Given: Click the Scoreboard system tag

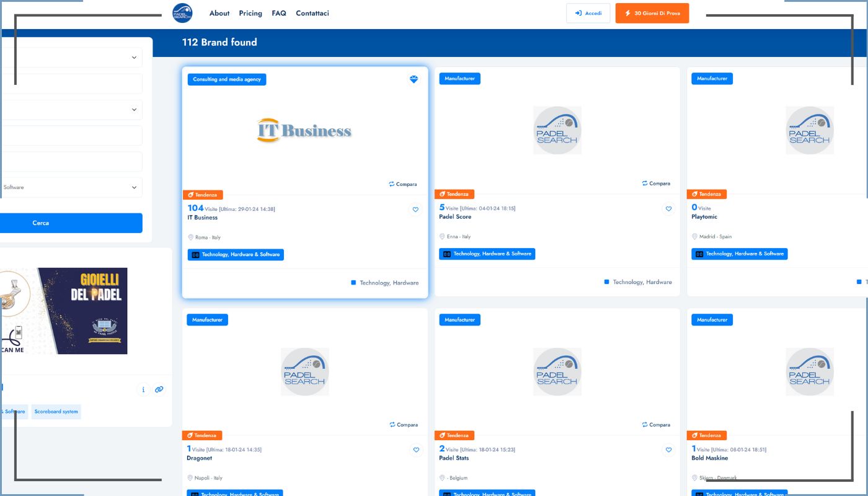Looking at the screenshot, I should (56, 412).
